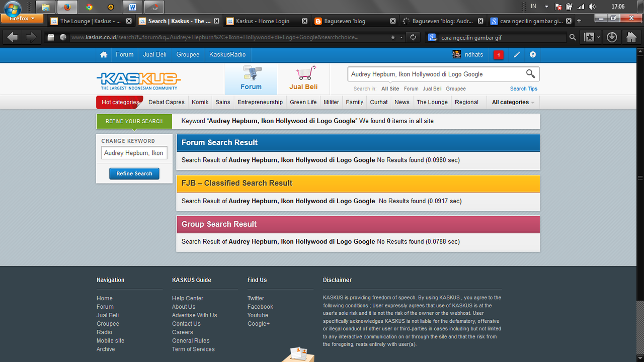Open Help Center footer link
Screen dimensions: 644x362
(x=188, y=299)
